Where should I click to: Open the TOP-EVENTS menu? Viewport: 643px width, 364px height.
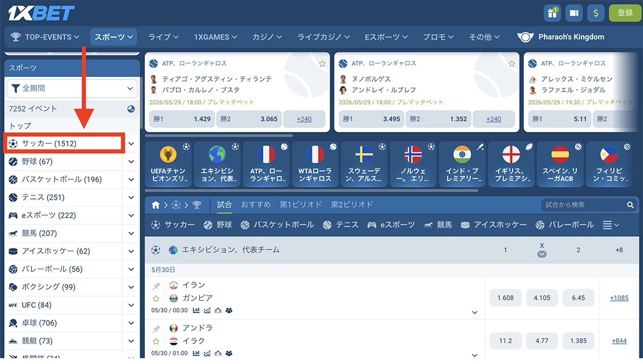45,37
